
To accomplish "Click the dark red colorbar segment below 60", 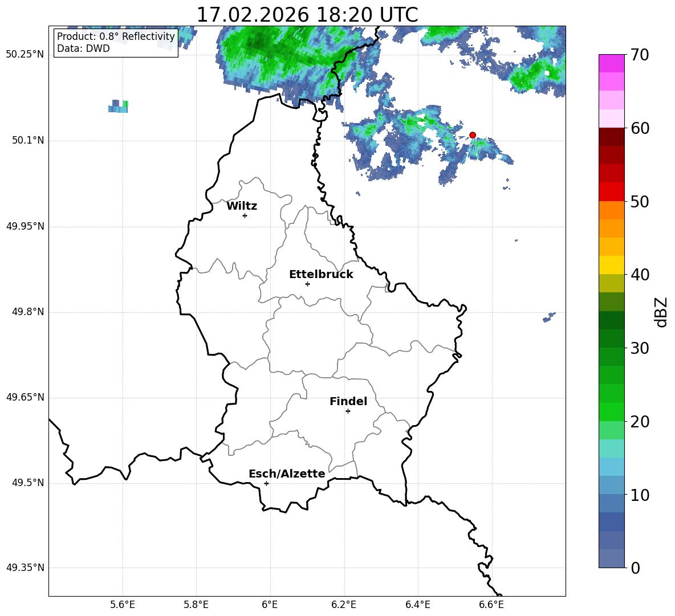I will click(612, 137).
